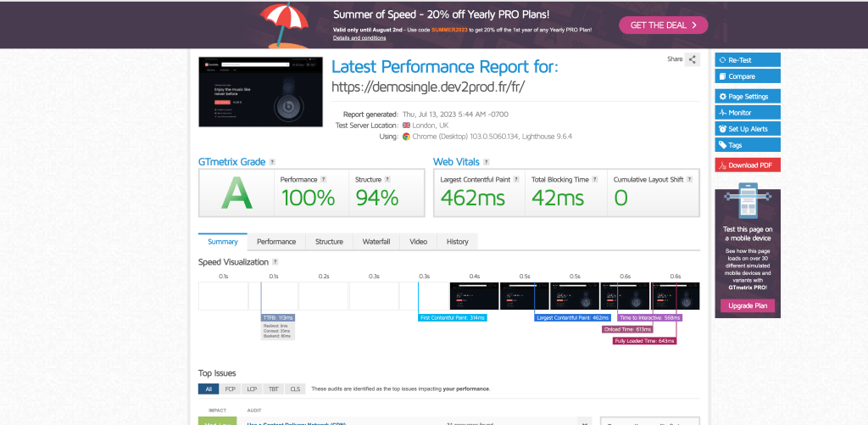The height and width of the screenshot is (425, 868).
Task: Click Largest Contentful Paint 462ms timeline marker
Action: pyautogui.click(x=573, y=318)
